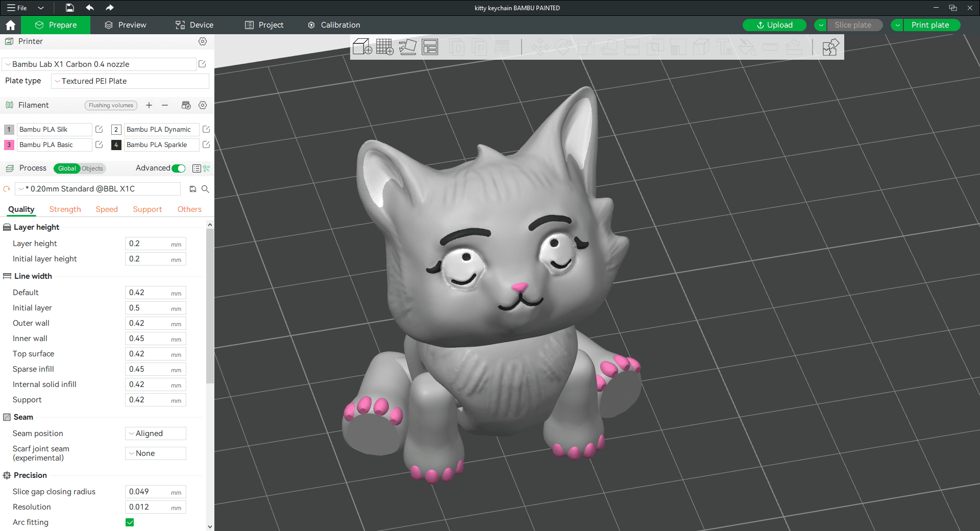Save the process preset icon
This screenshot has height=531, width=980.
[x=193, y=189]
